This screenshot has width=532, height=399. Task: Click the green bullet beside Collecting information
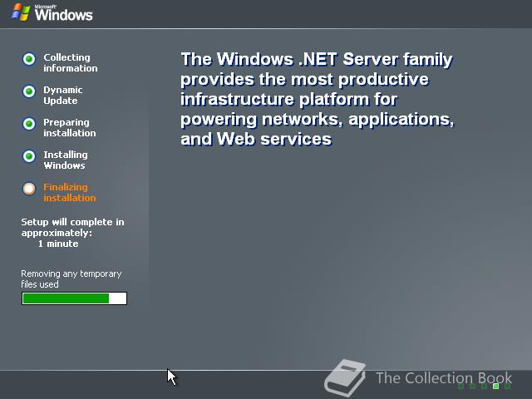click(29, 59)
